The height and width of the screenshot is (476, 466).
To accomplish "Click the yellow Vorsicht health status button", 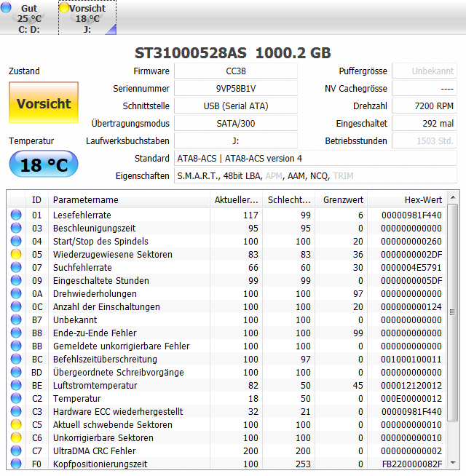I will click(44, 103).
